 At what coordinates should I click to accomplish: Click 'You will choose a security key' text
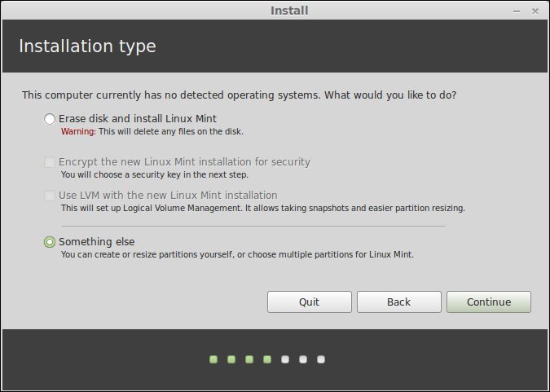[x=155, y=174]
